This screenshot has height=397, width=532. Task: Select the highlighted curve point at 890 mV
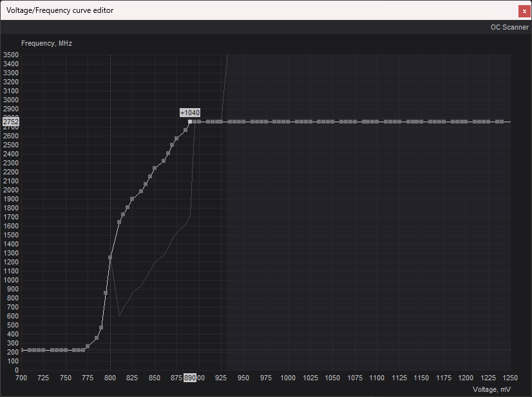[x=190, y=122]
